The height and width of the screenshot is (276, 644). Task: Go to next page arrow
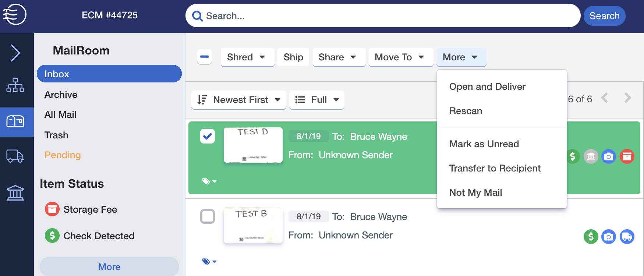(628, 98)
